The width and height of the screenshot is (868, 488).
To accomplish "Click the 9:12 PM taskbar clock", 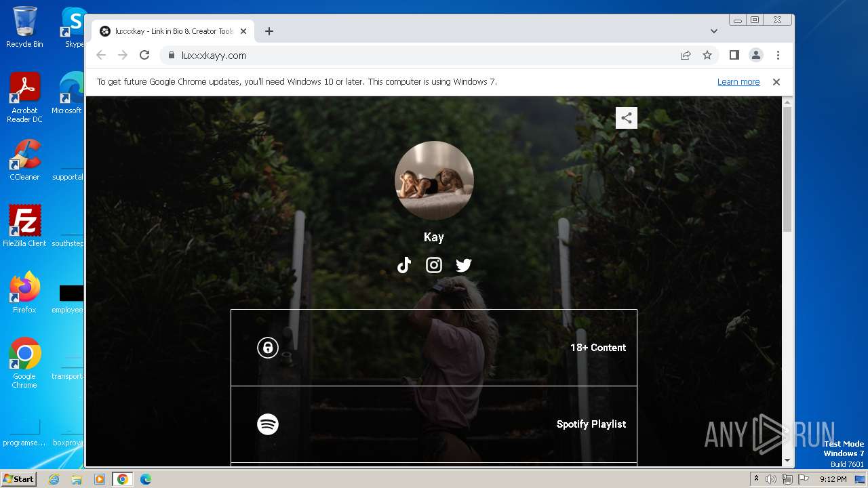I will tap(833, 479).
